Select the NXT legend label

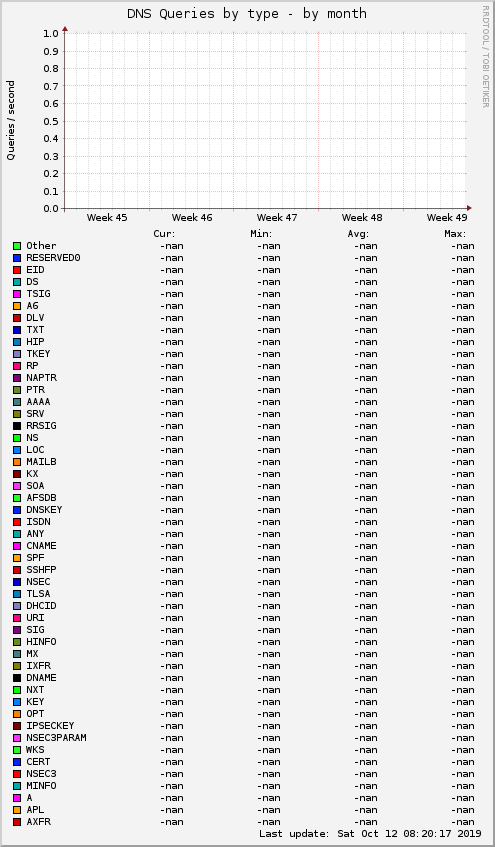pyautogui.click(x=35, y=690)
